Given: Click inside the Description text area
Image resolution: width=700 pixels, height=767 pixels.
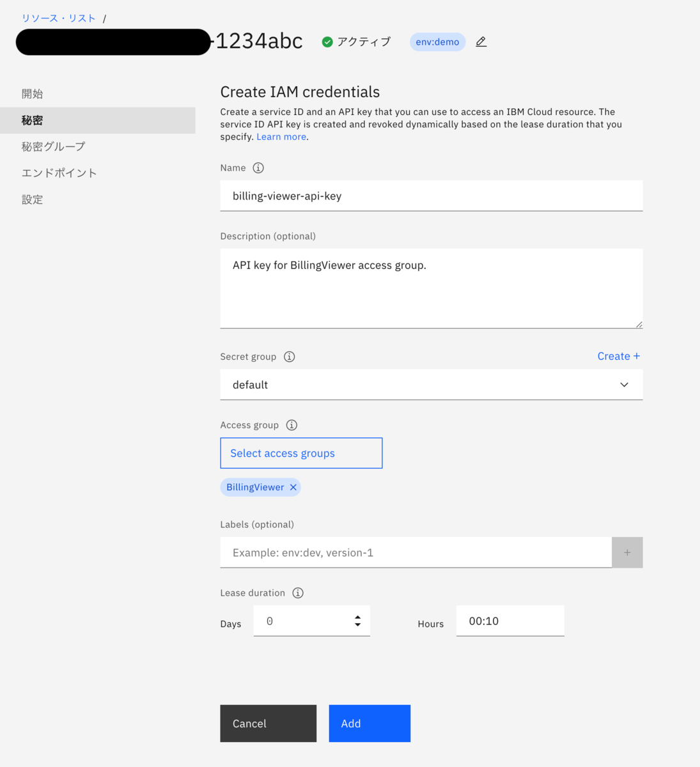Looking at the screenshot, I should (432, 288).
